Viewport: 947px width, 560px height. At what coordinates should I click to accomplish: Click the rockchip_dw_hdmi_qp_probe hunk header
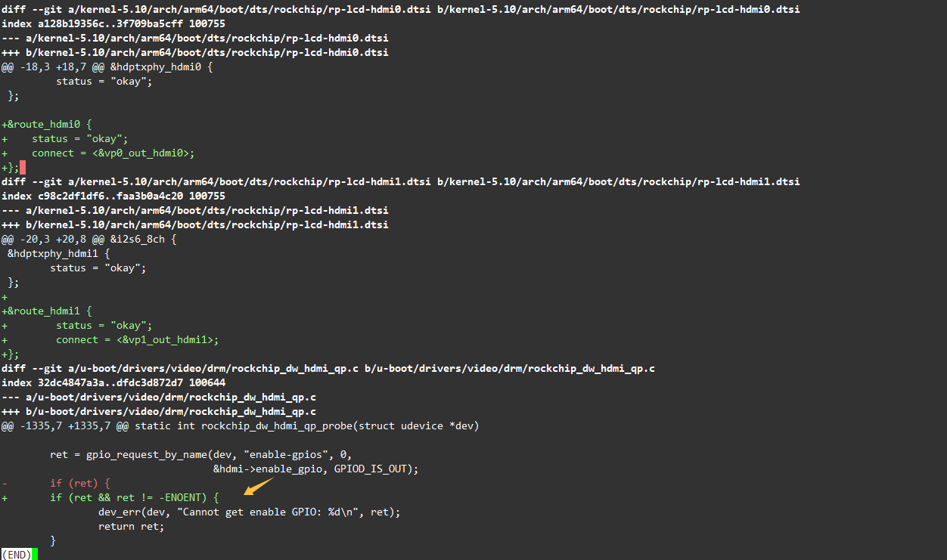pyautogui.click(x=240, y=425)
